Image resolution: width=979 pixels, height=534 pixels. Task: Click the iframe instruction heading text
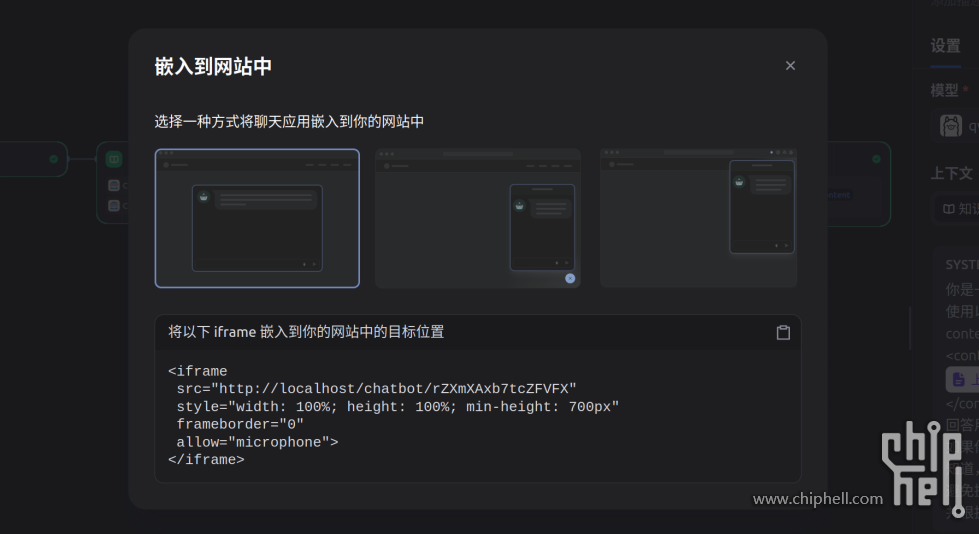pos(306,332)
